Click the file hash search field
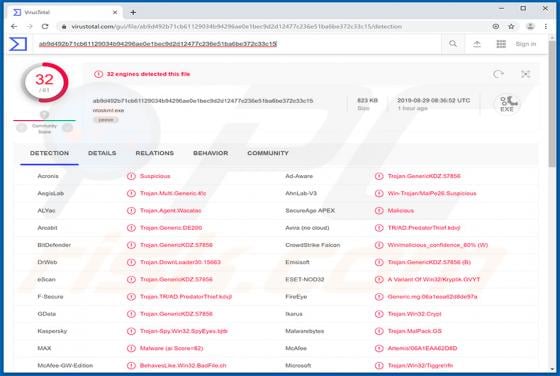The image size is (560, 376). point(238,44)
